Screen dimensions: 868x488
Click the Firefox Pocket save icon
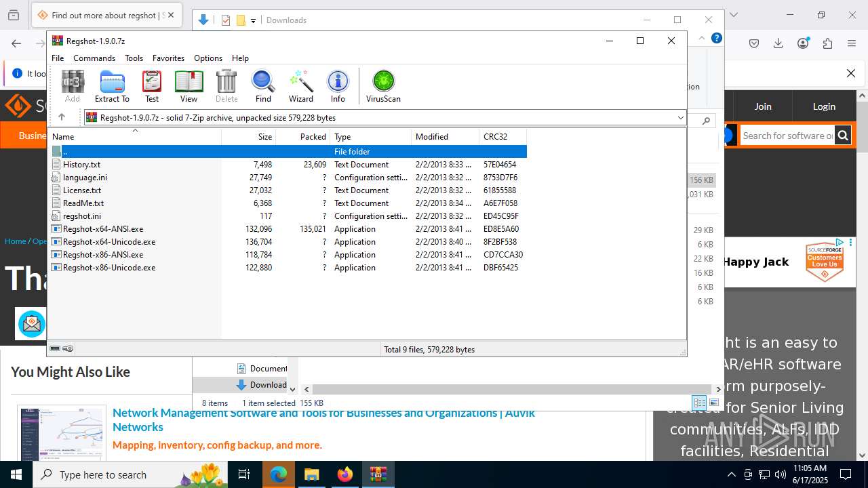point(754,43)
